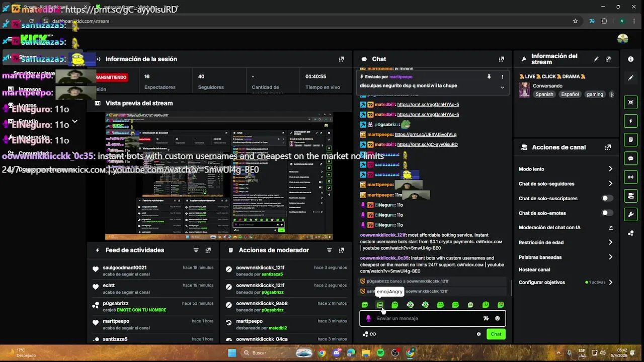Select oowwnnkkiicckk_9ab8 in moderator actions
Viewport: 644px width, 362px height.
(x=262, y=303)
